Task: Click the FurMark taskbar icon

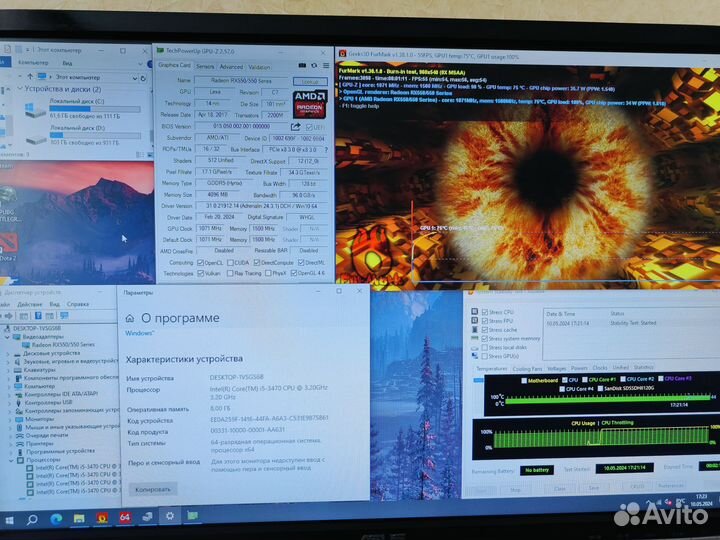Action: coord(102,518)
